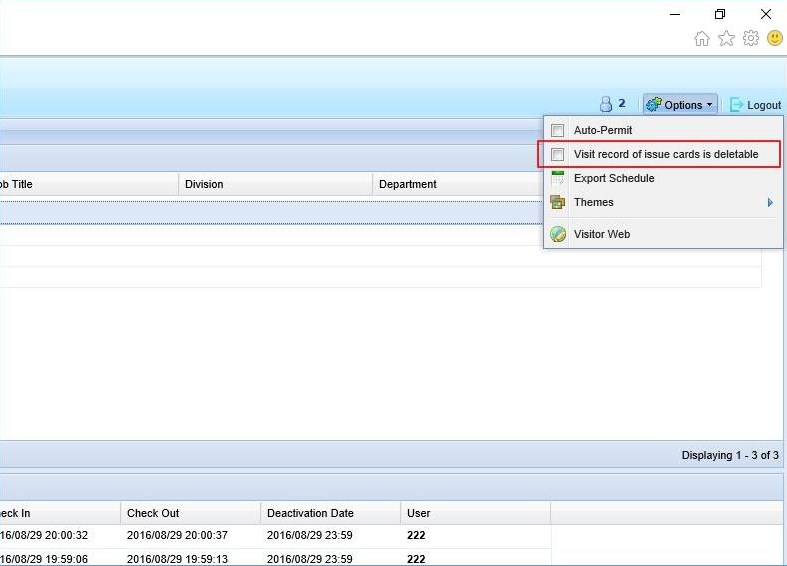
Task: Select check out time 2016/08/29 20:00:37
Action: 177,535
